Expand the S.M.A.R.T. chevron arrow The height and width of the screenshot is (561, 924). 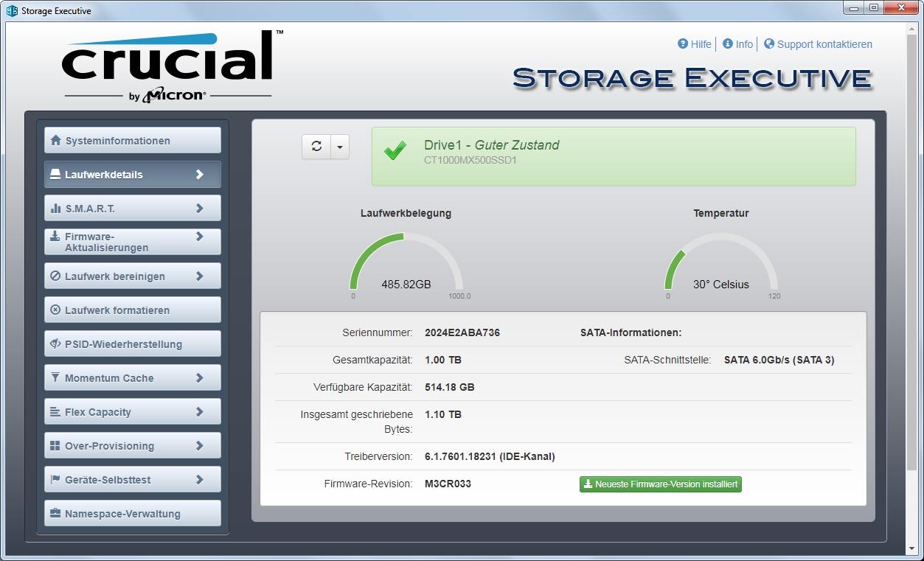(200, 209)
